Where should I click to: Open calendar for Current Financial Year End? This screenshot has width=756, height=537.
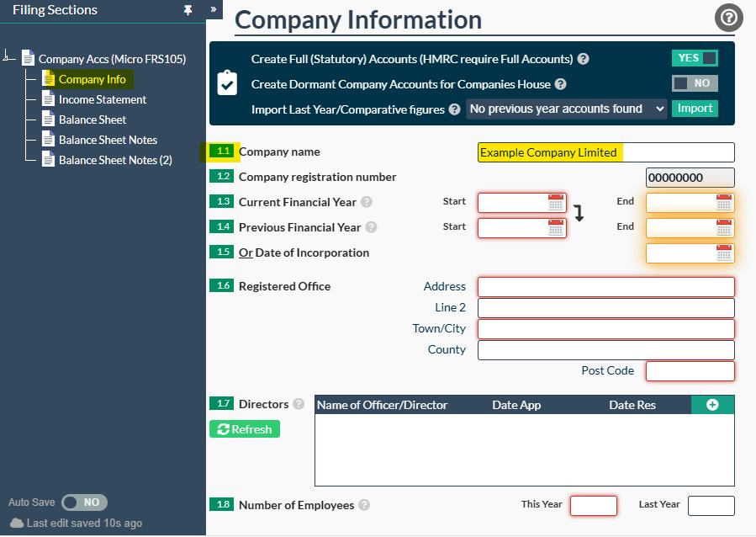point(724,202)
